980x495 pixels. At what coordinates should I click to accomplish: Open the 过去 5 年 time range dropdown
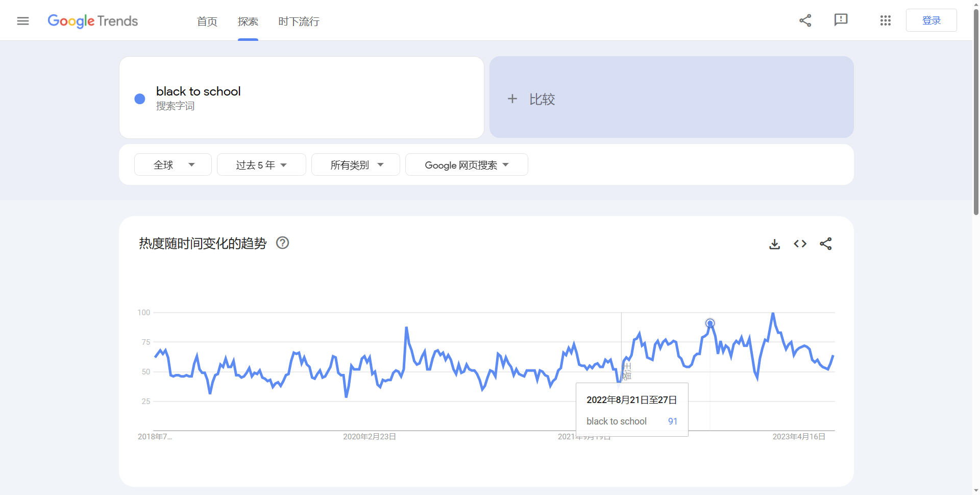pos(261,164)
